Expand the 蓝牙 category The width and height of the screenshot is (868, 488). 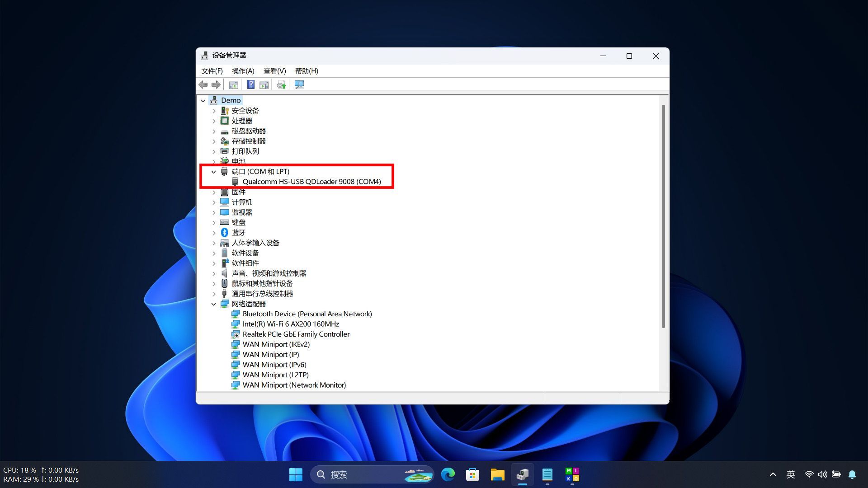[214, 233]
